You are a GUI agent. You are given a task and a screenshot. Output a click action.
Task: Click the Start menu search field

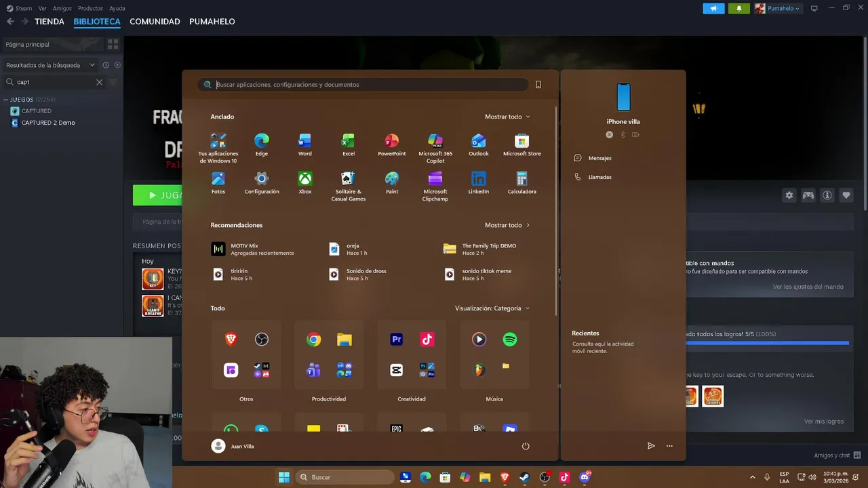click(363, 85)
